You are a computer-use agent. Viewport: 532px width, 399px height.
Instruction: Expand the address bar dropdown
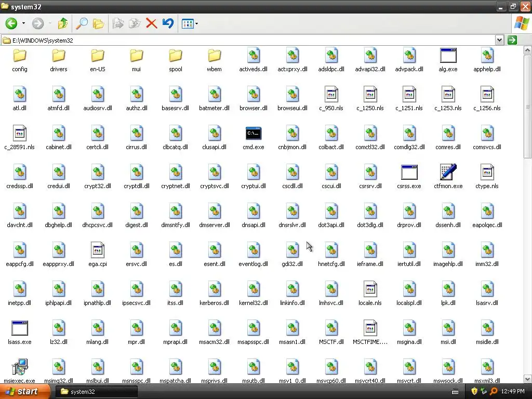[x=499, y=40]
